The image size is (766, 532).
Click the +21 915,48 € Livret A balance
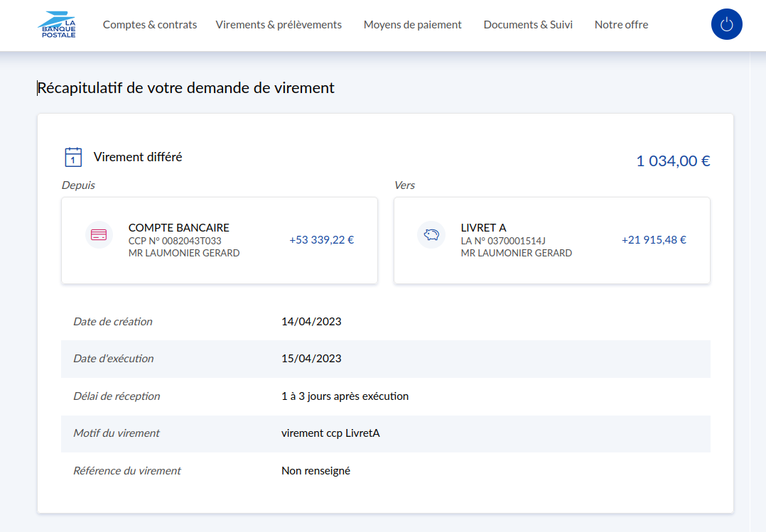click(654, 240)
